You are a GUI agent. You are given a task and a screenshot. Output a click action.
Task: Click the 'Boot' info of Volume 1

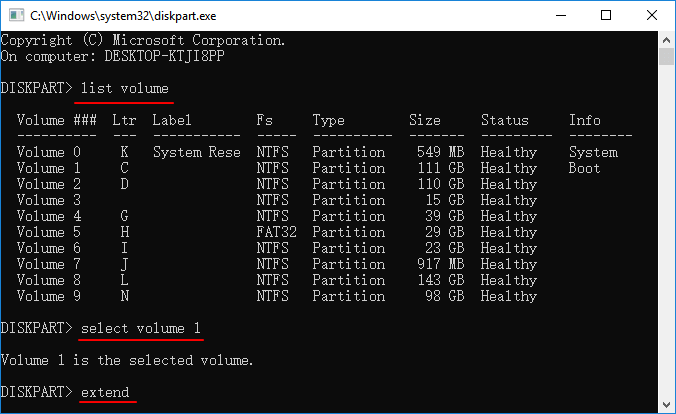coord(585,168)
